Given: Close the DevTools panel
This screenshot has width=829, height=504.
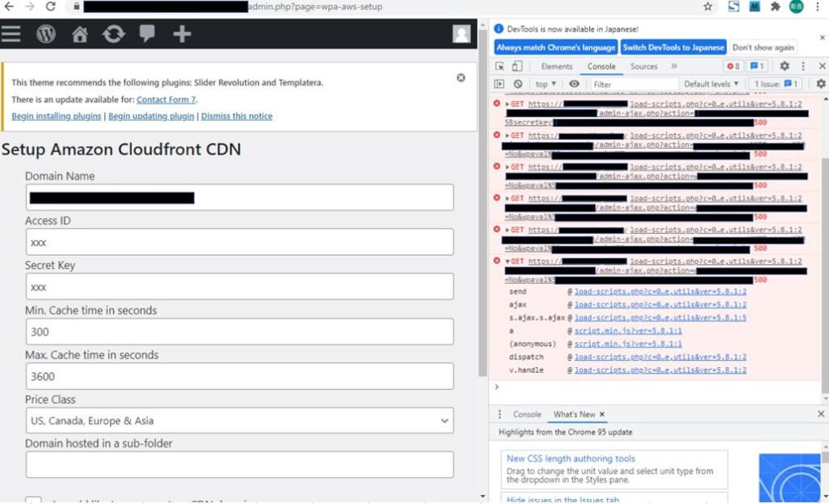Looking at the screenshot, I should point(822,66).
